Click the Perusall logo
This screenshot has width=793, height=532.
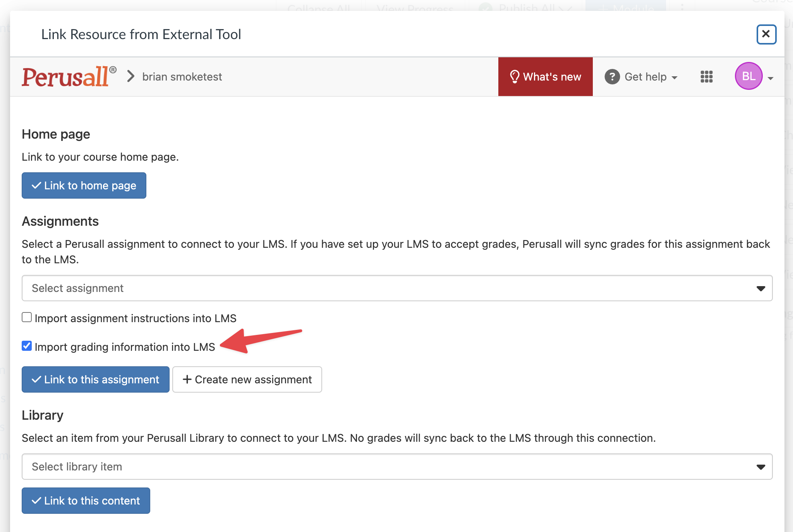point(68,76)
